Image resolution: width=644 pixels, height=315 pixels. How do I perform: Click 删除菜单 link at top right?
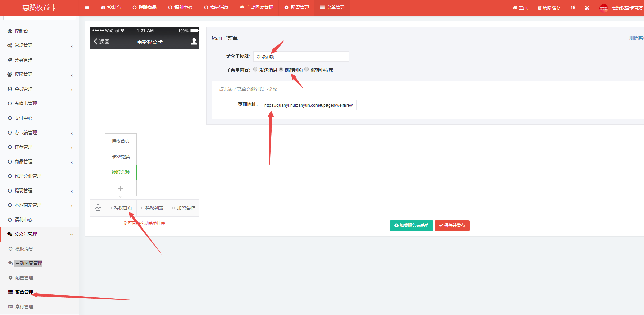click(636, 38)
